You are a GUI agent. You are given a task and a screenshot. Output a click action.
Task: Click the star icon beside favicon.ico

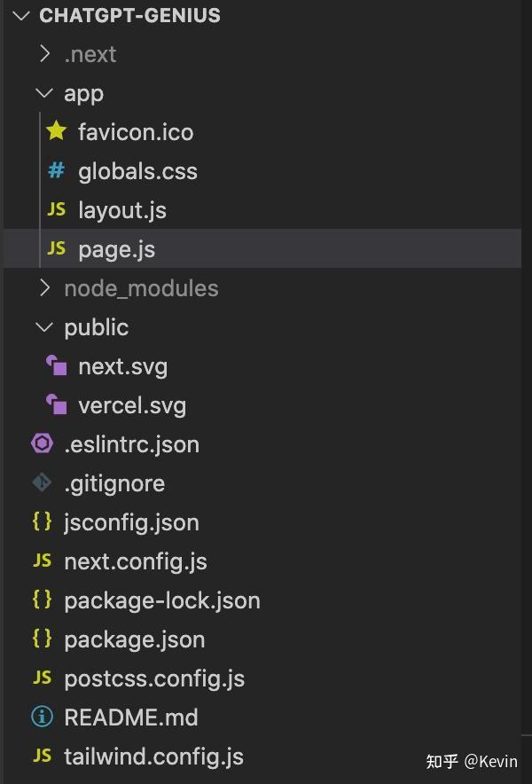(57, 132)
